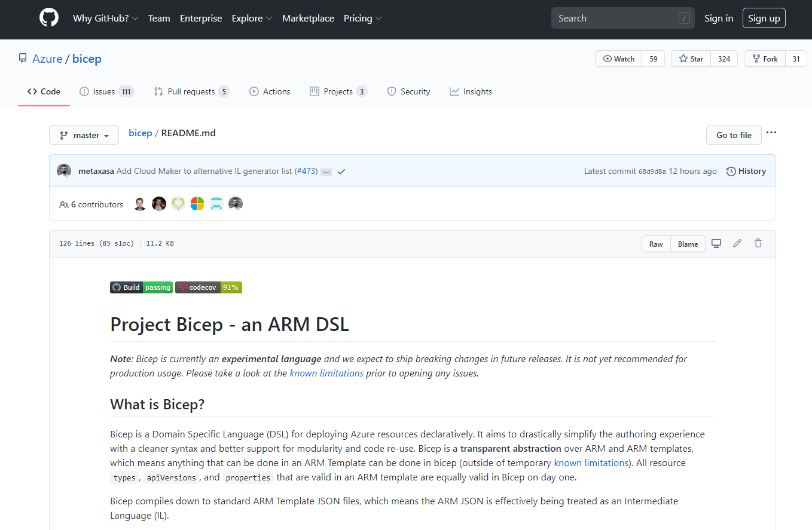Open the commit message Add Cloud Maker link
Screen dimensions: 812x530
pos(204,171)
